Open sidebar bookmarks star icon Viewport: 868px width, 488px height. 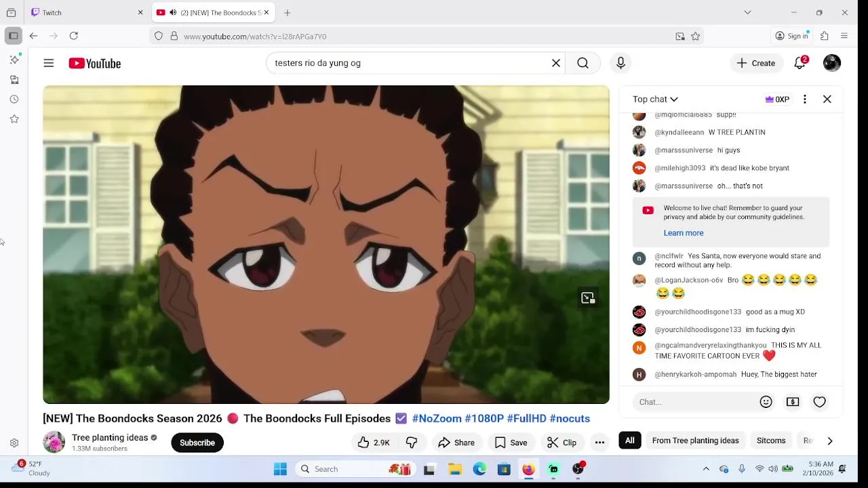pyautogui.click(x=14, y=119)
